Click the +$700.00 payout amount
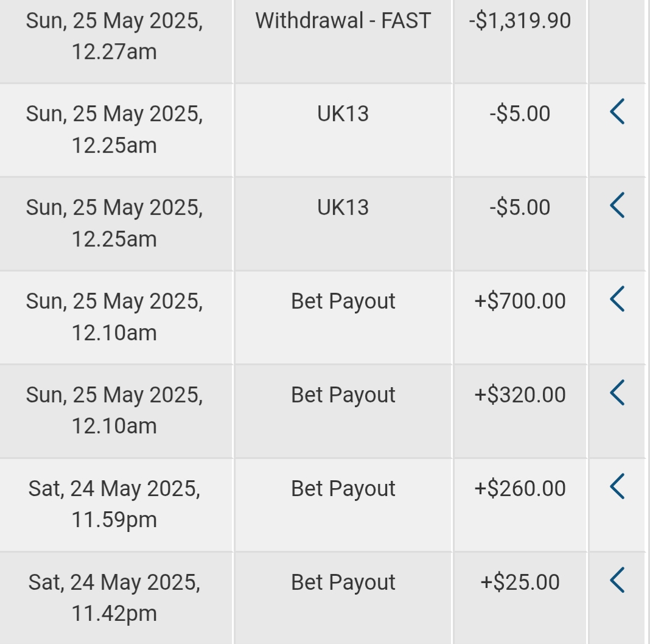This screenshot has height=644, width=650. pyautogui.click(x=520, y=301)
